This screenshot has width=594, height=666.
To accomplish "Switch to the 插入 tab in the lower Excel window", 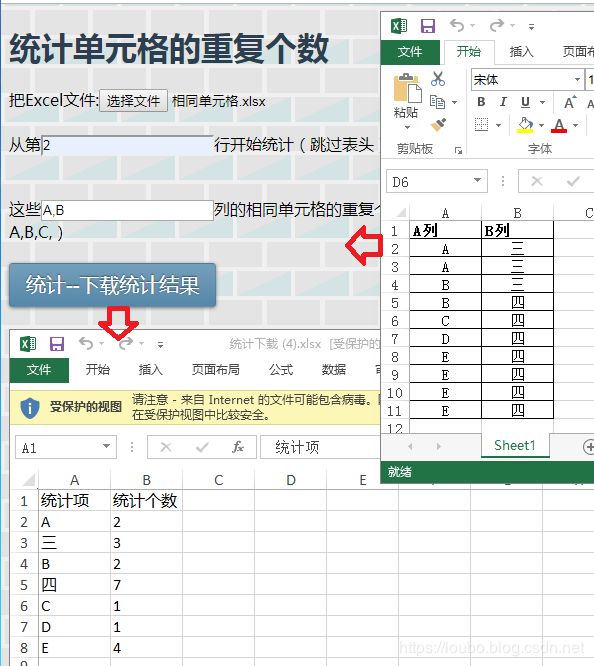I will (150, 370).
